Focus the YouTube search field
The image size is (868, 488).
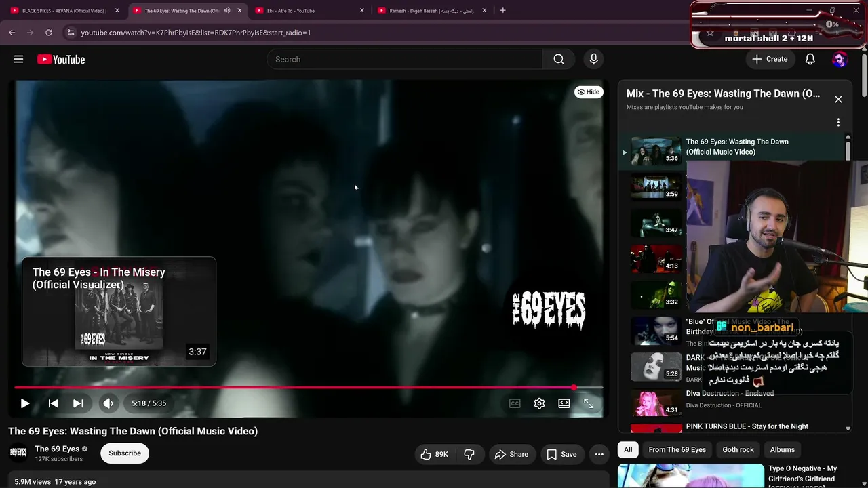point(405,59)
